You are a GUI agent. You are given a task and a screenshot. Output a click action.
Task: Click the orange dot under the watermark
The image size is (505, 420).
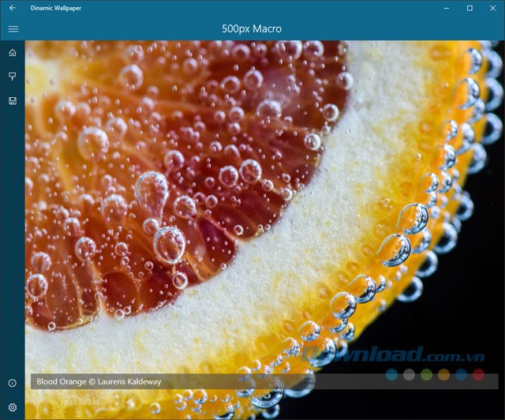[x=444, y=374]
